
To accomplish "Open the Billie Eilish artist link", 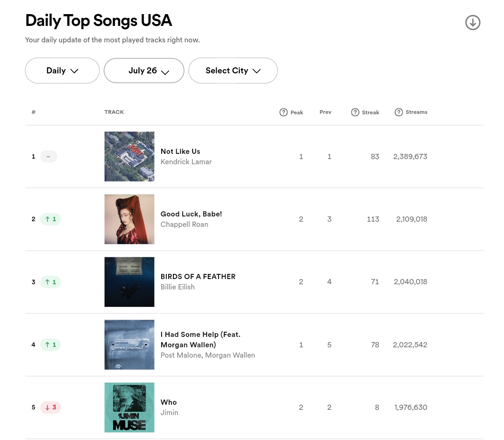I will click(x=178, y=287).
